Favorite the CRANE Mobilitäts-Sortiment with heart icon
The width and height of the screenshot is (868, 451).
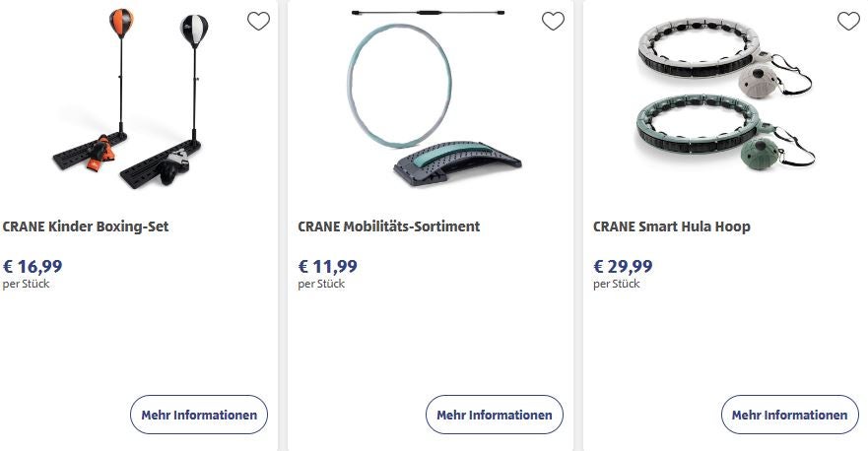pyautogui.click(x=554, y=21)
